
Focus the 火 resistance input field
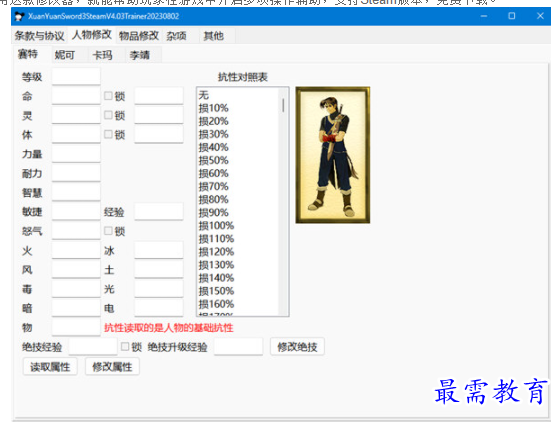point(76,250)
